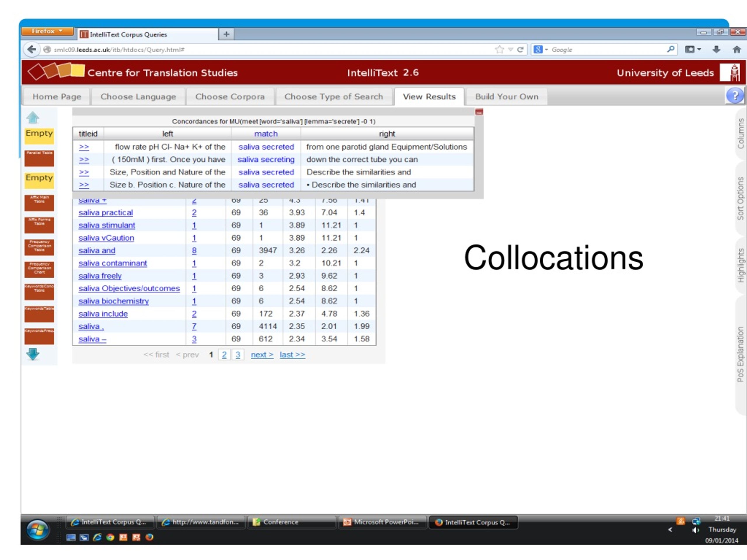Open the saliva contaminant collocation link
This screenshot has height=560, width=747.
[x=112, y=263]
